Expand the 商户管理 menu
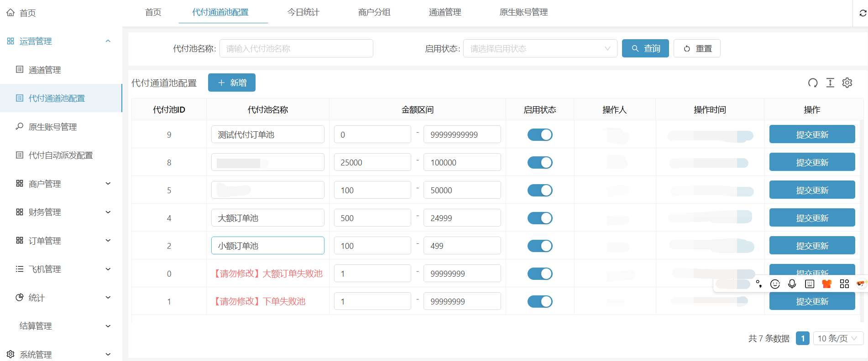The height and width of the screenshot is (361, 868). coord(108,183)
